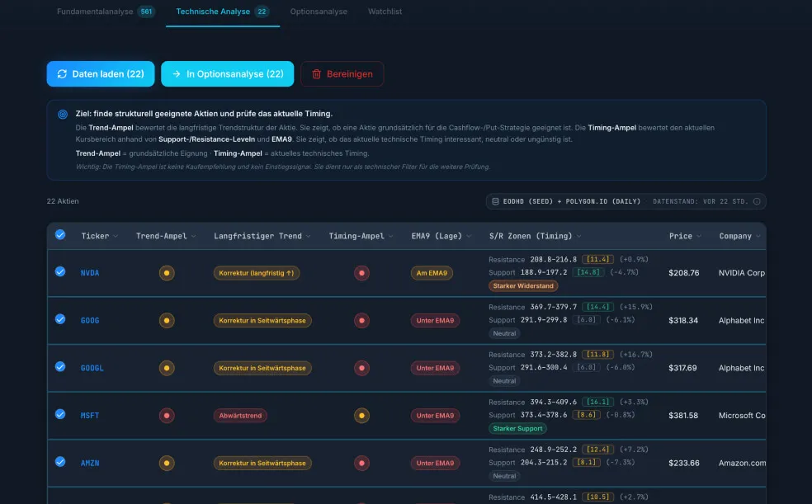The width and height of the screenshot is (812, 504).
Task: Click the yellow Trend-Ampel light for GOOG
Action: 167,320
